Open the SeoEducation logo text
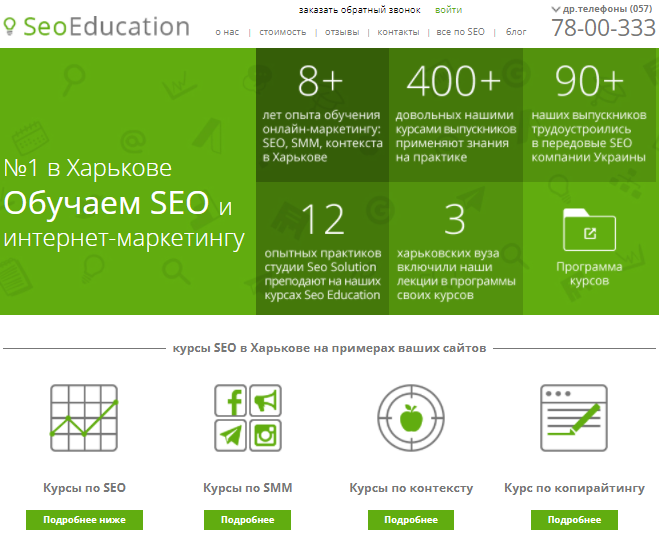This screenshot has height=535, width=659. [106, 26]
